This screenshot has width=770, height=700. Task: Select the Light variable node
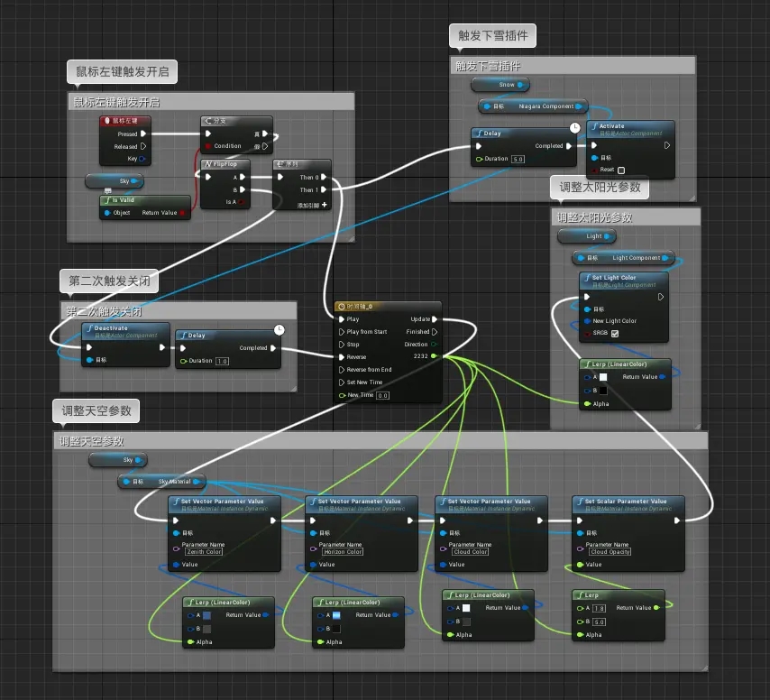[587, 236]
